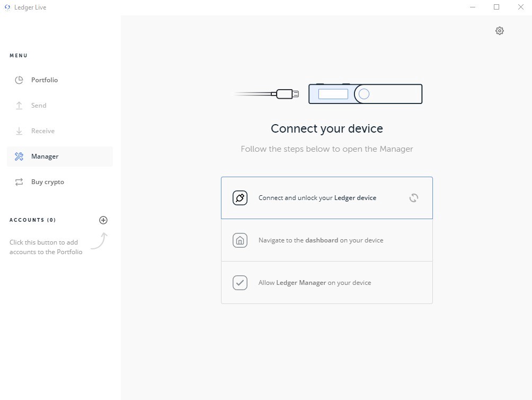Click the Ledger Nano device illustration

366,94
